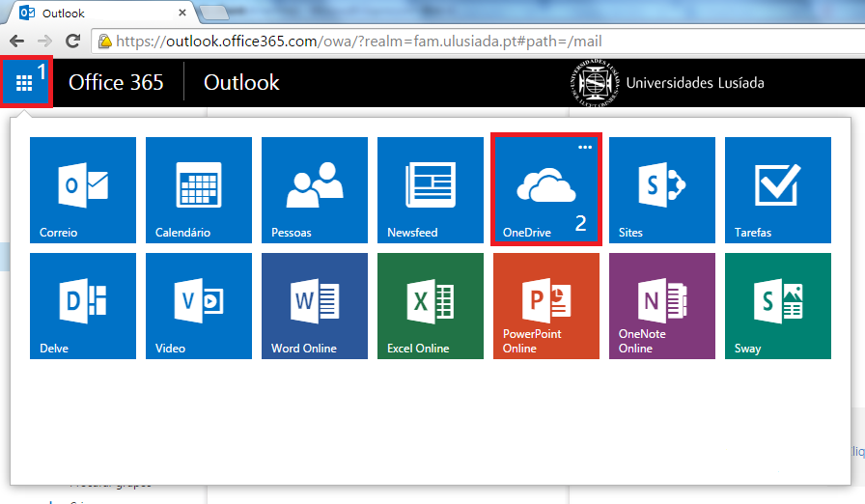The image size is (865, 504).
Task: Open the Video tile
Action: 199,306
